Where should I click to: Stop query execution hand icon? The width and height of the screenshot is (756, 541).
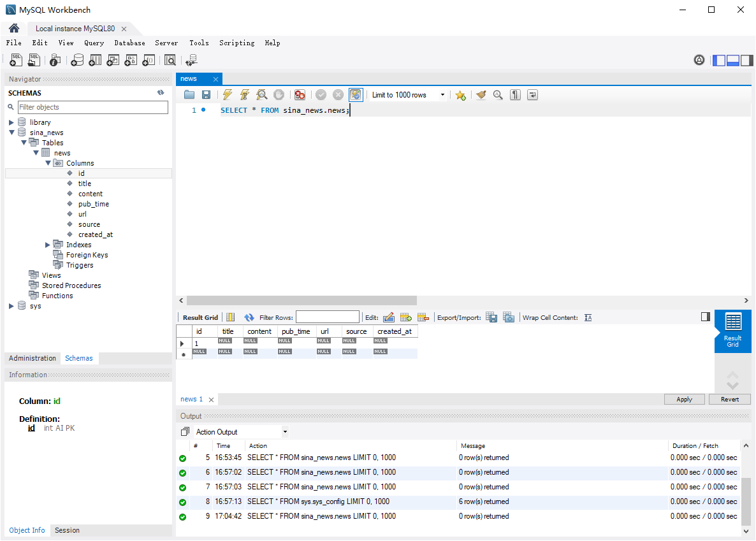click(279, 95)
